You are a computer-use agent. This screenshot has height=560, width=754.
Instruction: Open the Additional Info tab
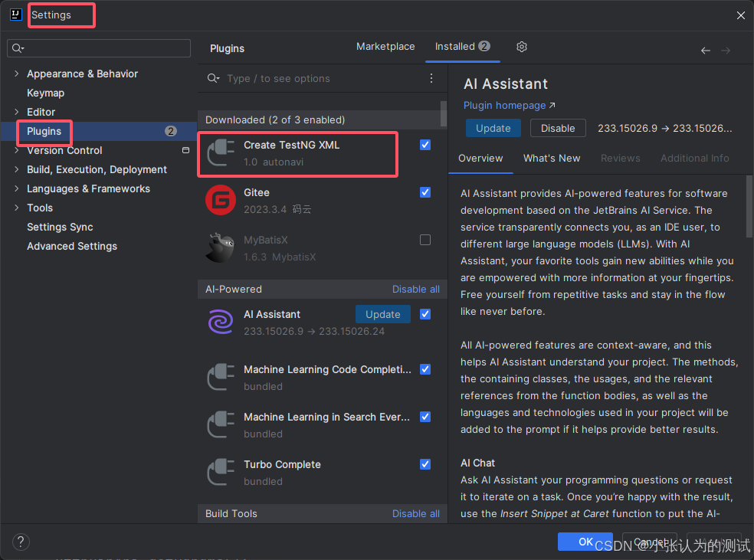(x=694, y=158)
